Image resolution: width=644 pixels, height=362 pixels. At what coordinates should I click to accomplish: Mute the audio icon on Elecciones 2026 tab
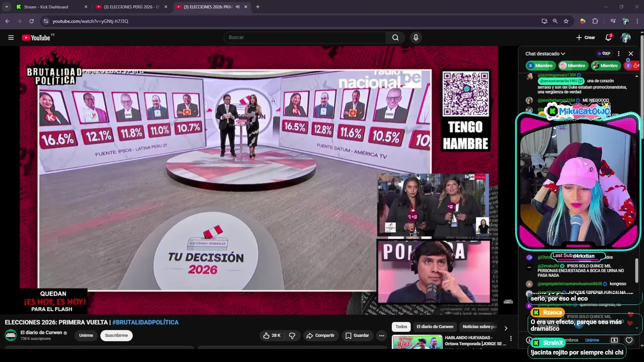pyautogui.click(x=237, y=7)
